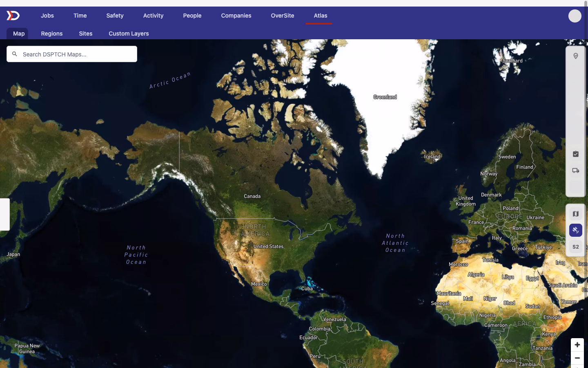The width and height of the screenshot is (588, 368).
Task: Click the Finland map label
Action: click(525, 167)
